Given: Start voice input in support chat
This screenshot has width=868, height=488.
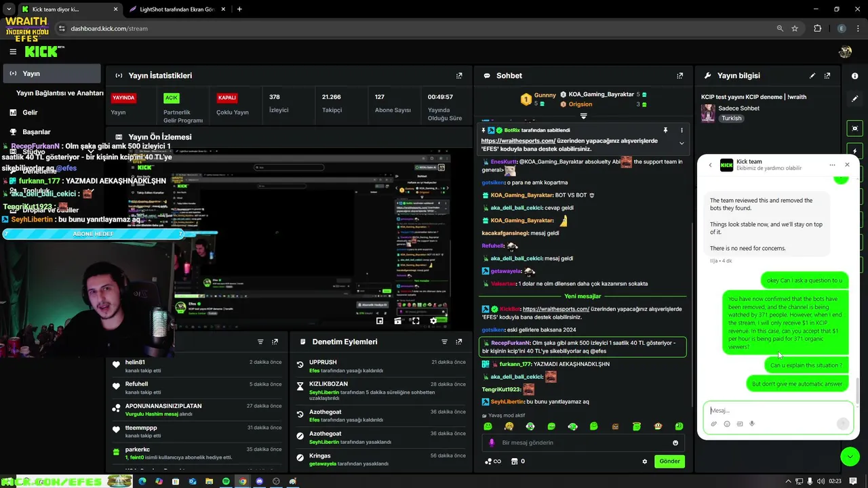Looking at the screenshot, I should 752,424.
